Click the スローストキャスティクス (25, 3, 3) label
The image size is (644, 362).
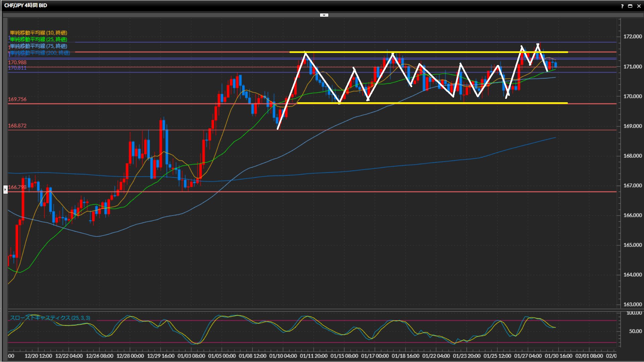click(x=50, y=318)
